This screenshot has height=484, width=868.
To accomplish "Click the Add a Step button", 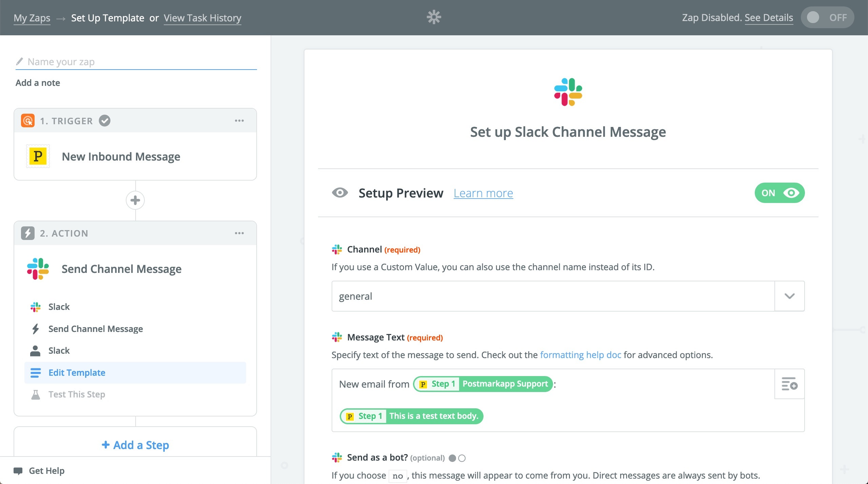I will 135,445.
